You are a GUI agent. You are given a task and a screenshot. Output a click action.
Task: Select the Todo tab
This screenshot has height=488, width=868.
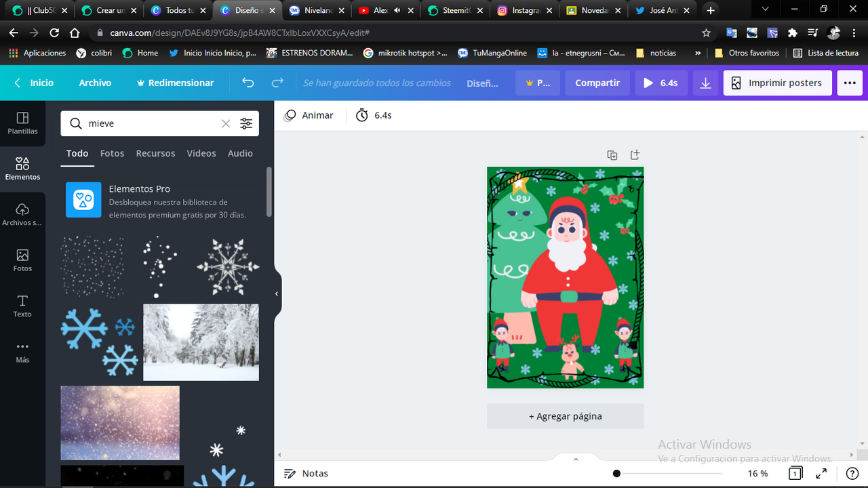[77, 154]
